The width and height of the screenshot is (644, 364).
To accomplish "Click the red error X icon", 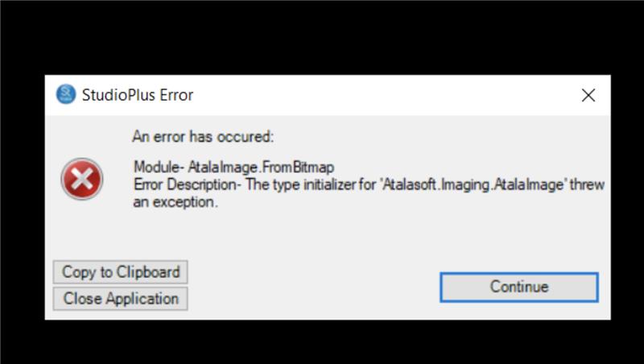I will (82, 179).
